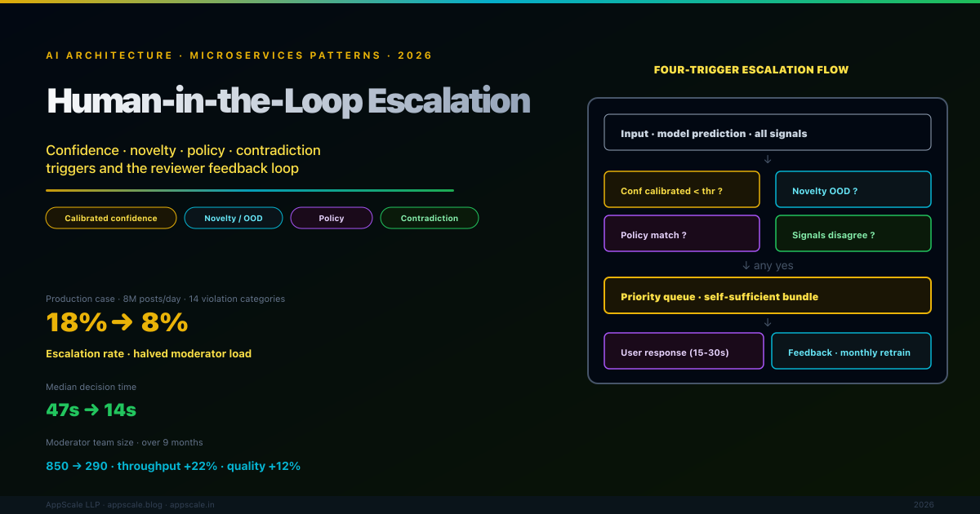Select the Policy match ? box
The width and height of the screenshot is (980, 514).
(x=682, y=233)
